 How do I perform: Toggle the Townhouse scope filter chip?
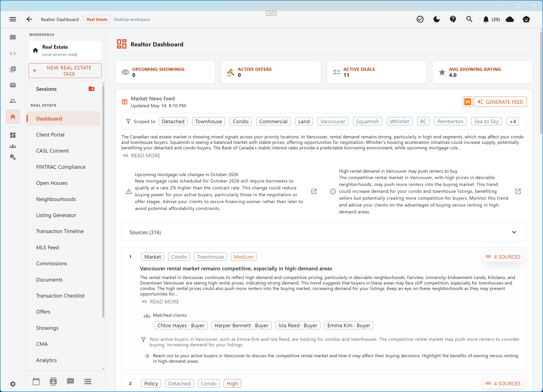point(208,121)
